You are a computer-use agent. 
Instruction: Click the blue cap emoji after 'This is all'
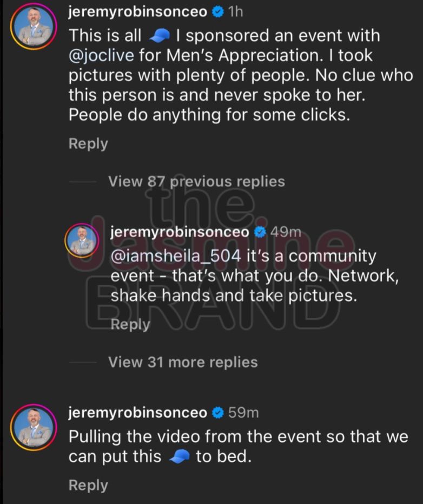click(160, 36)
